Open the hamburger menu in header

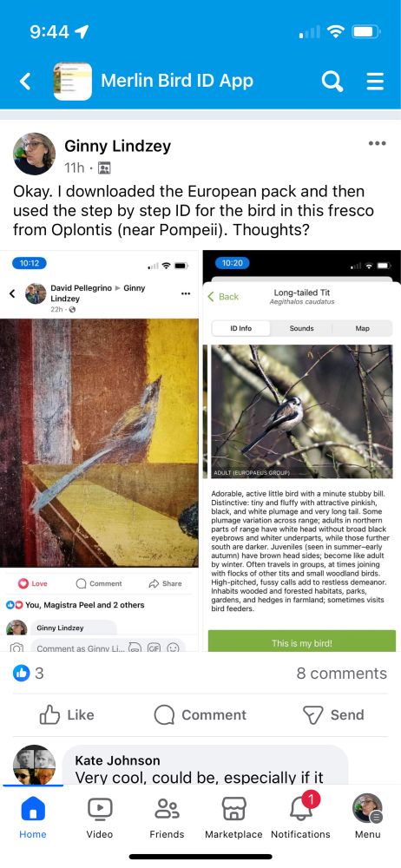(375, 82)
